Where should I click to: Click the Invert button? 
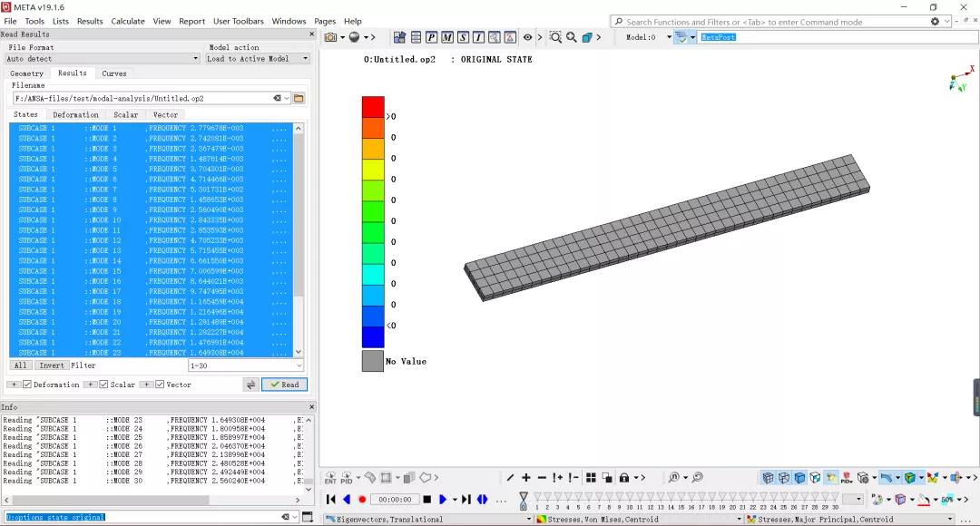(51, 365)
